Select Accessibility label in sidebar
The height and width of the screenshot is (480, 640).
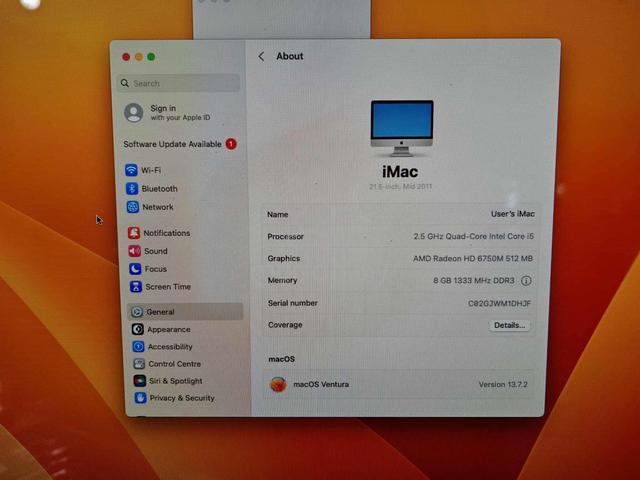pos(170,347)
